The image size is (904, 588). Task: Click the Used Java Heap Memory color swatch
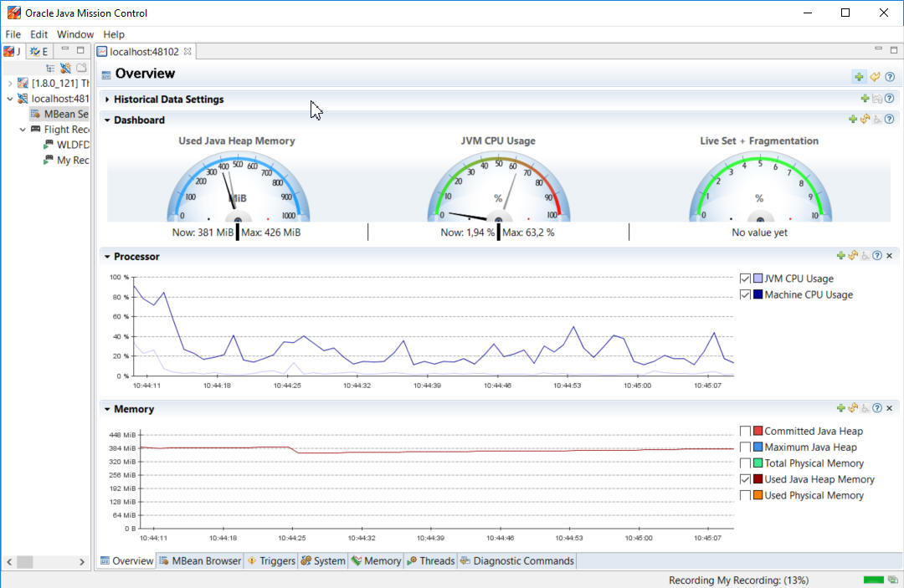[x=758, y=479]
